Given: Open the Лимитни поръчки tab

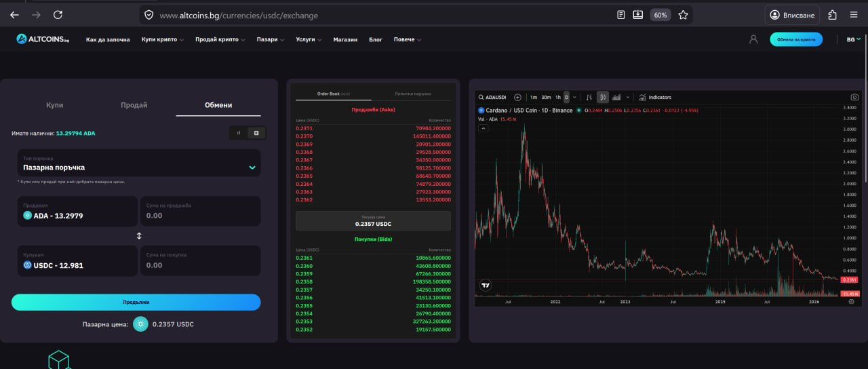Looking at the screenshot, I should click(414, 94).
